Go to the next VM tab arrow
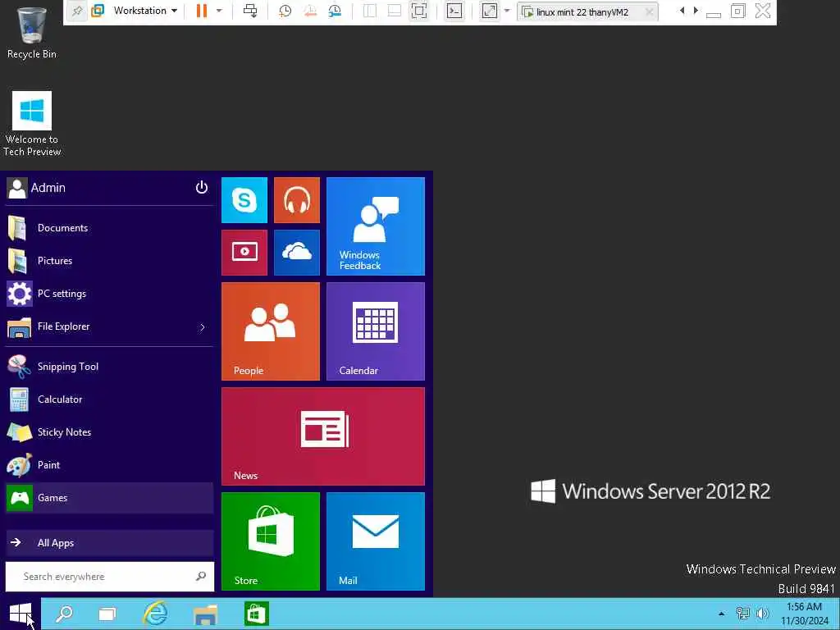This screenshot has height=630, width=840. pos(696,11)
